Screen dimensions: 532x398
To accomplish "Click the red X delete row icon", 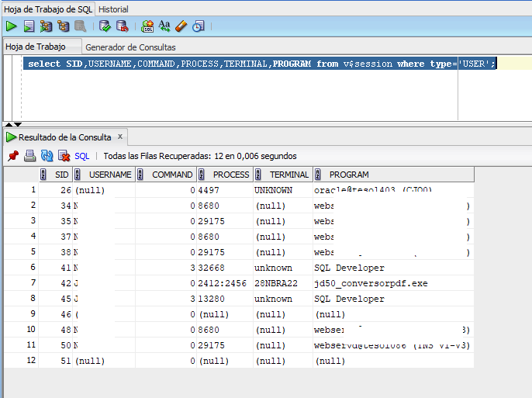I will [64, 156].
